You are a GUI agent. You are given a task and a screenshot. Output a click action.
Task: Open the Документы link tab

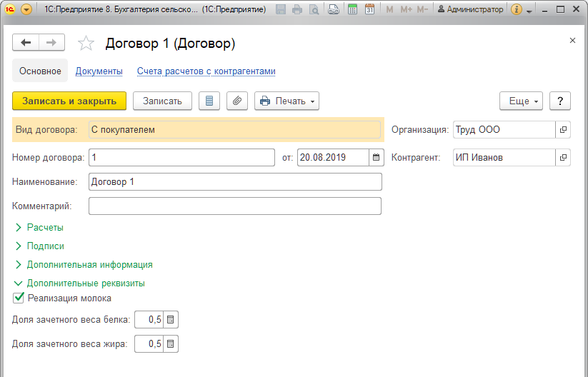coord(99,71)
